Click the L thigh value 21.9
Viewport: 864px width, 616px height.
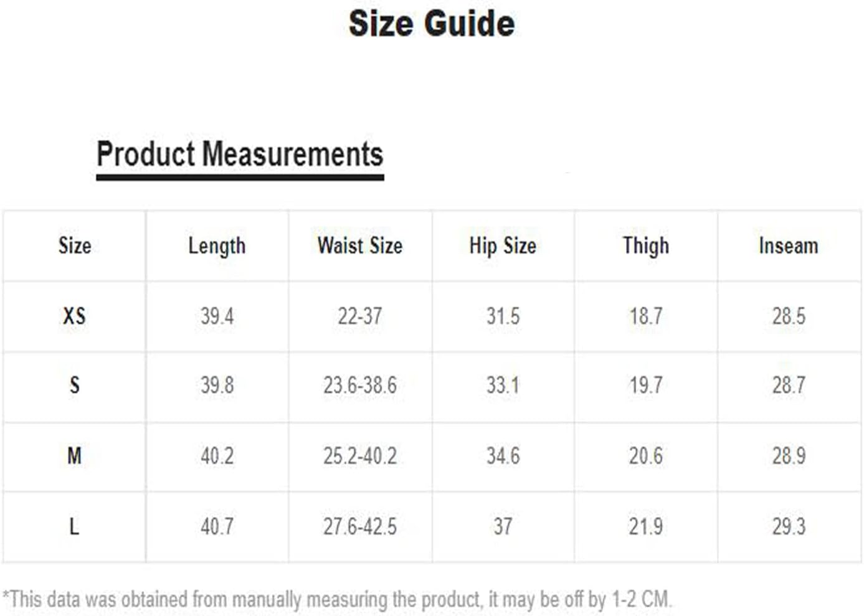pos(646,526)
